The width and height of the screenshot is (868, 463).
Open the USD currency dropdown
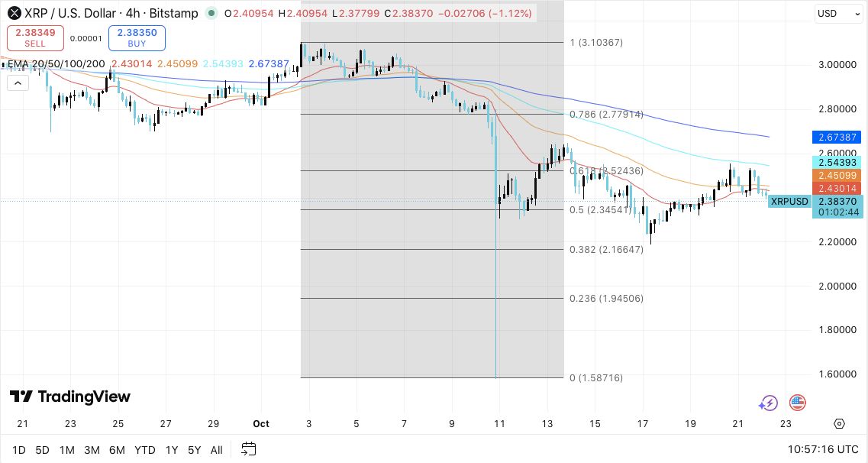(837, 14)
